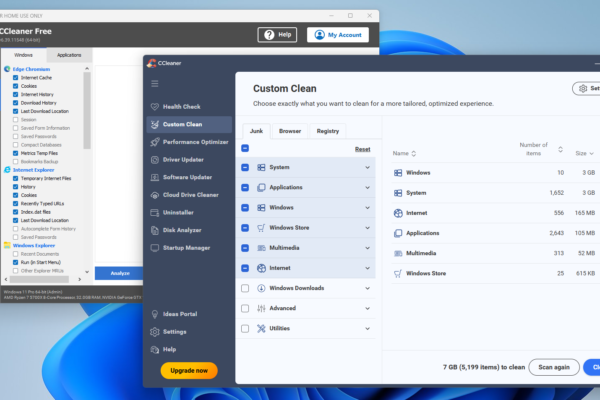The width and height of the screenshot is (600, 400).
Task: Open Software Updater from the sidebar
Action: click(189, 177)
